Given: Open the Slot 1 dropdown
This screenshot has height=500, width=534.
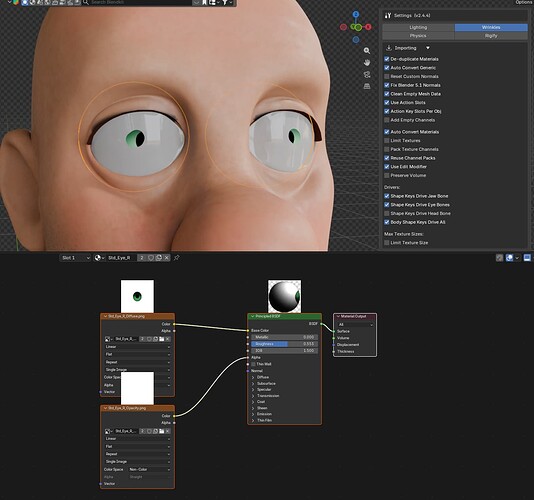Looking at the screenshot, I should click(76, 258).
